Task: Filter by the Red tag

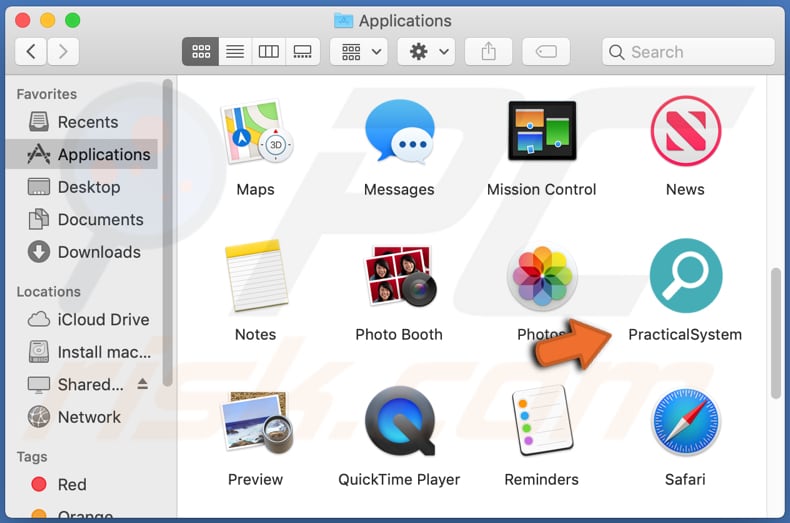Action: [82, 485]
